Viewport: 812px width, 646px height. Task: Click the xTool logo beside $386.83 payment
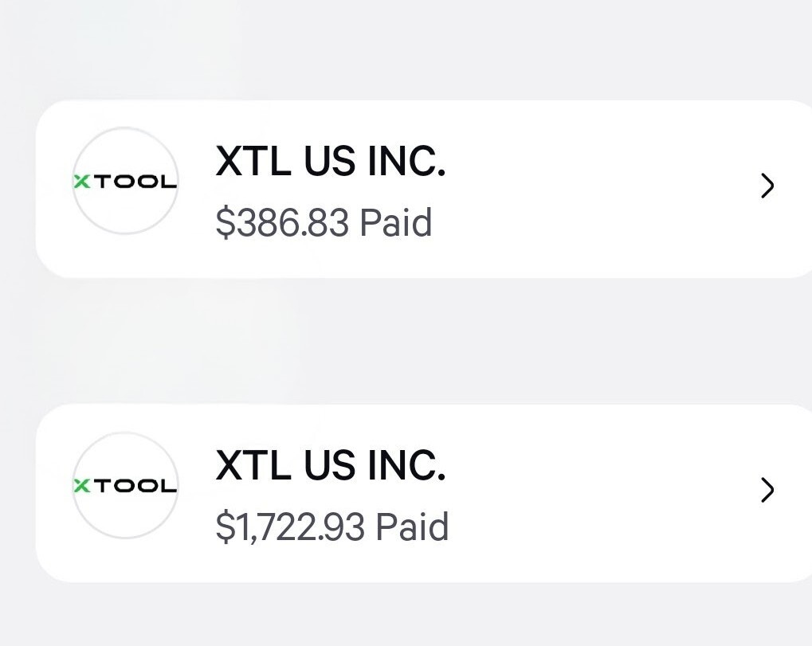click(125, 182)
